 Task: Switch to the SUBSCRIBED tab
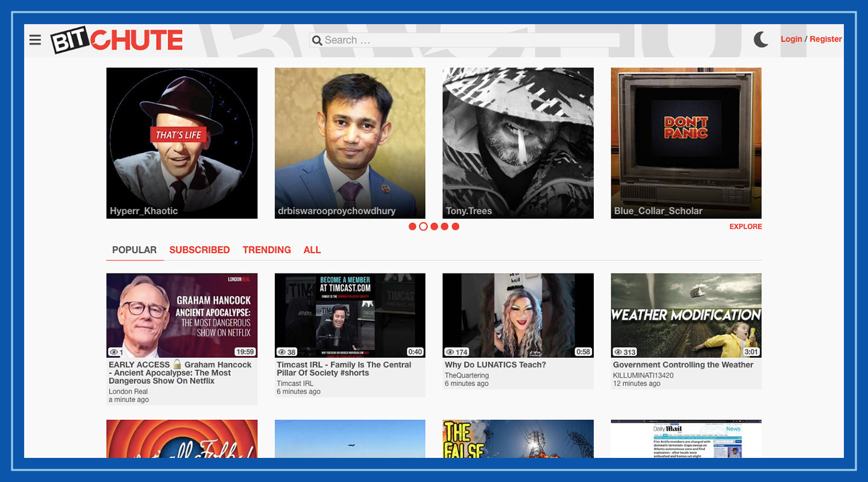199,249
